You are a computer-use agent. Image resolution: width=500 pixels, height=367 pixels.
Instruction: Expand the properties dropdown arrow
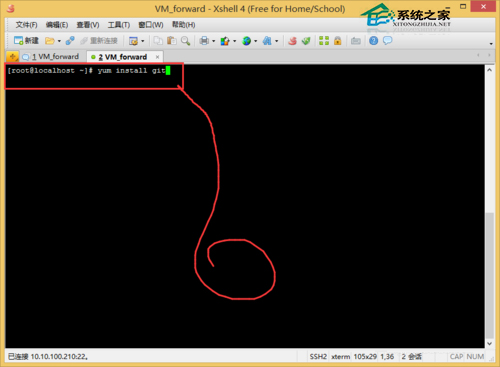coord(143,41)
